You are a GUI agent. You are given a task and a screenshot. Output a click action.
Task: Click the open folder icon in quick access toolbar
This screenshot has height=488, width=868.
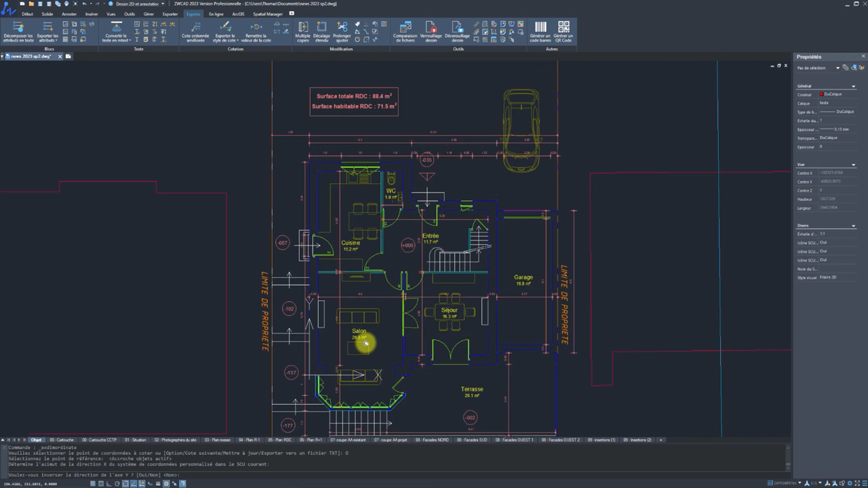click(x=31, y=3)
